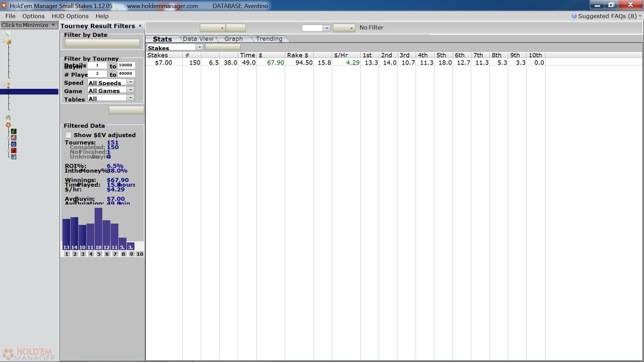Select the highlighted dark blue tree row
The width and height of the screenshot is (644, 362).
click(x=29, y=92)
